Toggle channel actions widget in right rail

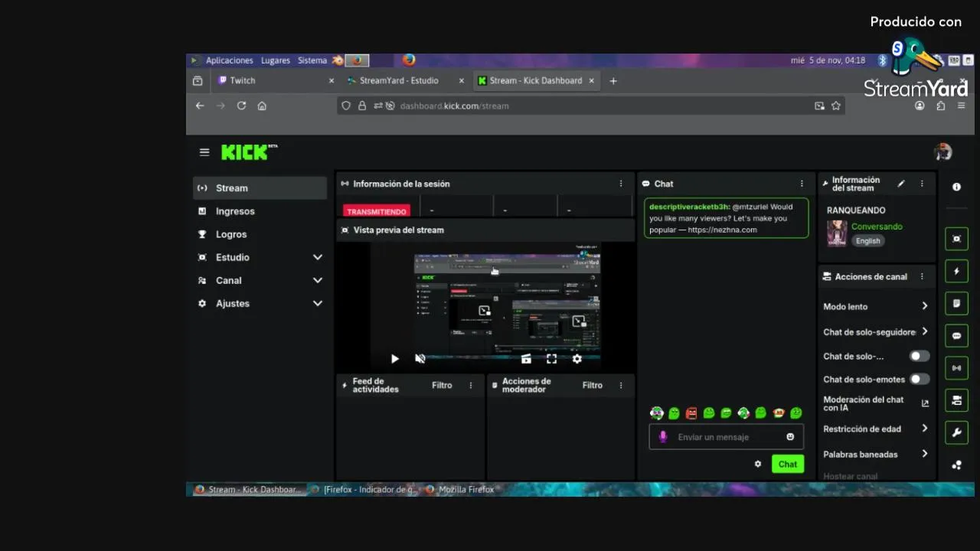coord(956,400)
